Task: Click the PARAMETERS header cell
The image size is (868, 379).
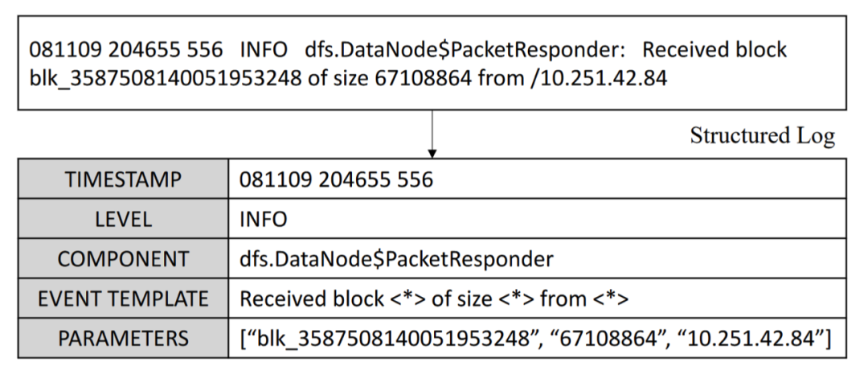Action: tap(123, 339)
